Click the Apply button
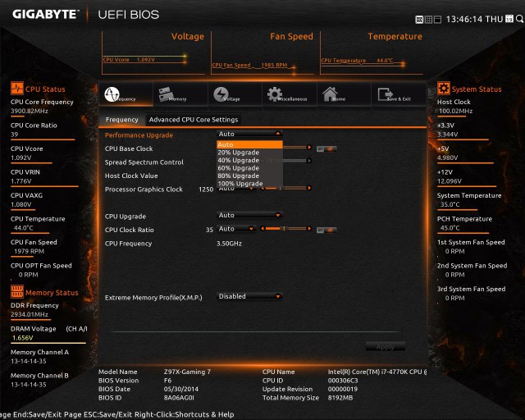 [x=385, y=347]
